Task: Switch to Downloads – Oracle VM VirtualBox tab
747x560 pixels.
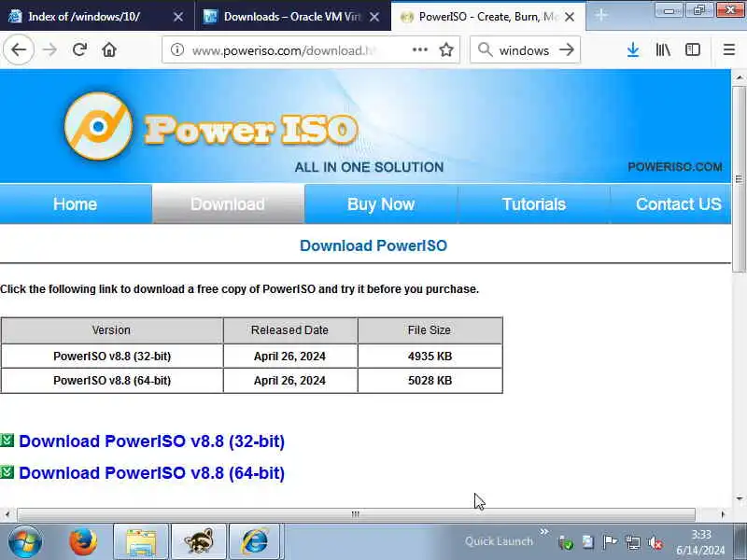Action: (292, 17)
